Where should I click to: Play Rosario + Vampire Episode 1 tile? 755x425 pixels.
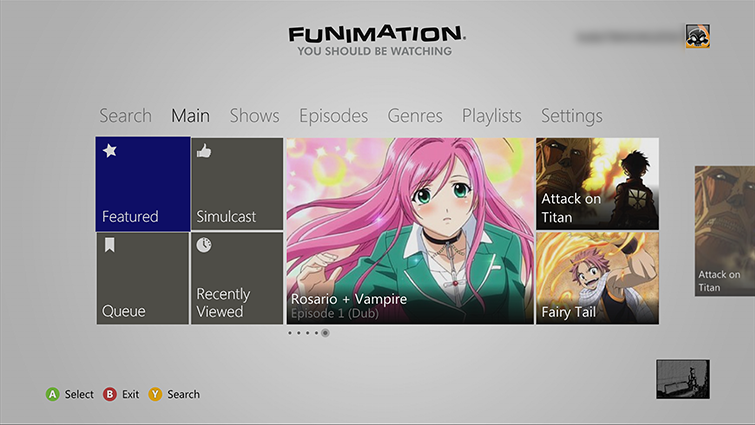410,231
